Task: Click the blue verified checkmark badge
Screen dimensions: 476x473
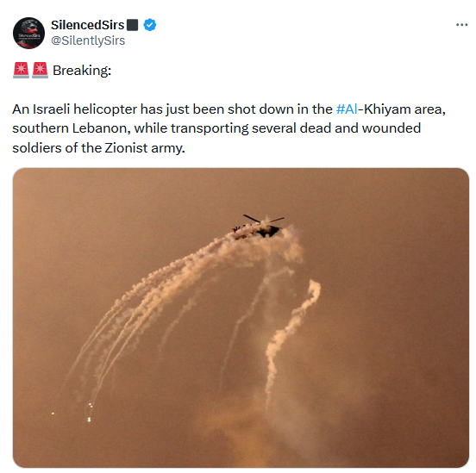Action: [x=150, y=25]
